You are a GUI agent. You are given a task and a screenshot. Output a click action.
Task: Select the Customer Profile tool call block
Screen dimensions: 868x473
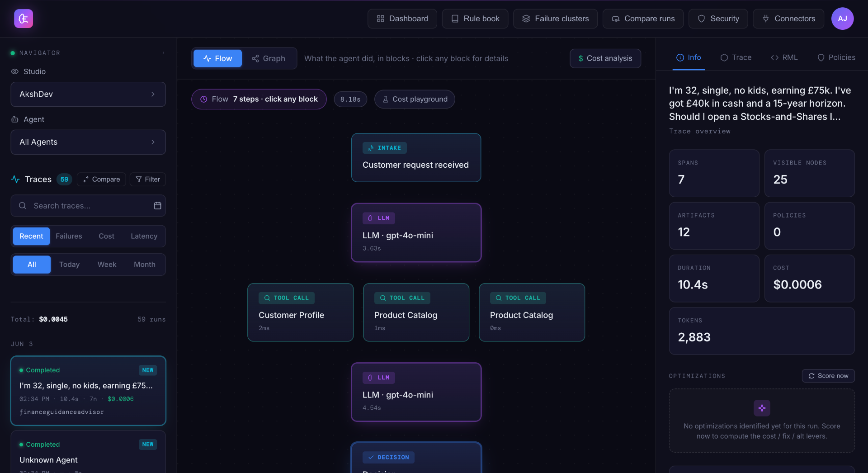coord(300,312)
